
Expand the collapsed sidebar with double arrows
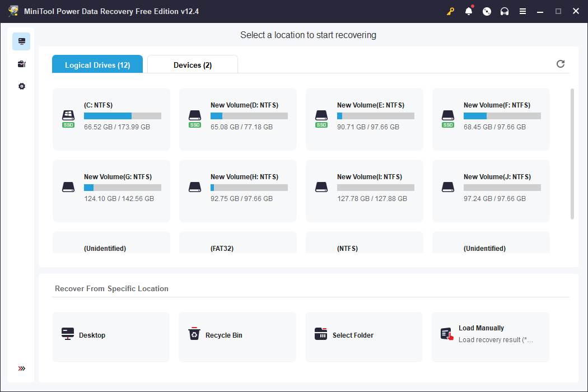[x=21, y=368]
